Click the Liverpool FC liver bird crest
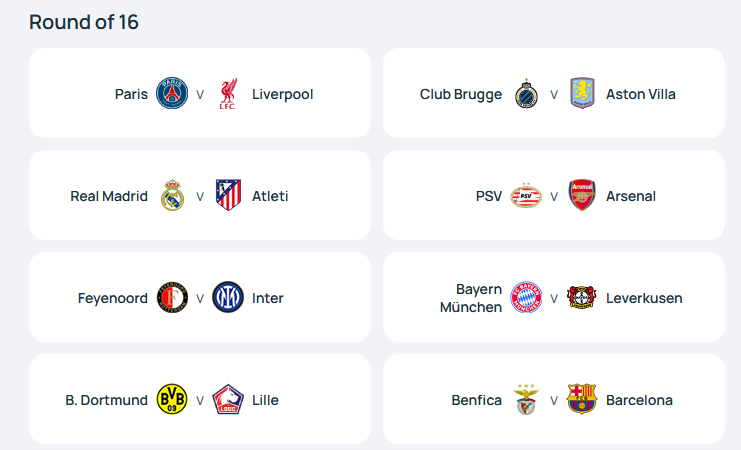This screenshot has height=450, width=741. [x=228, y=94]
